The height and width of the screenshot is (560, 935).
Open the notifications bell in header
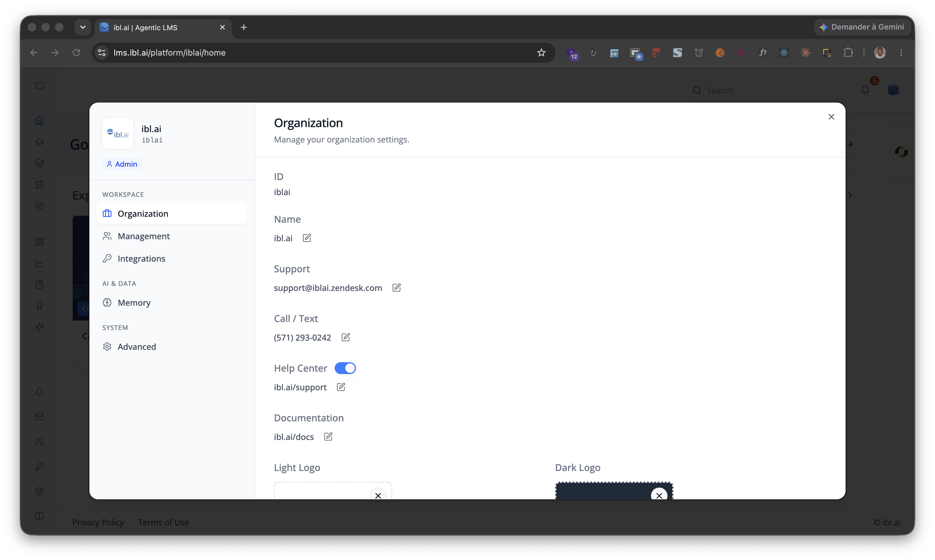[x=865, y=90]
